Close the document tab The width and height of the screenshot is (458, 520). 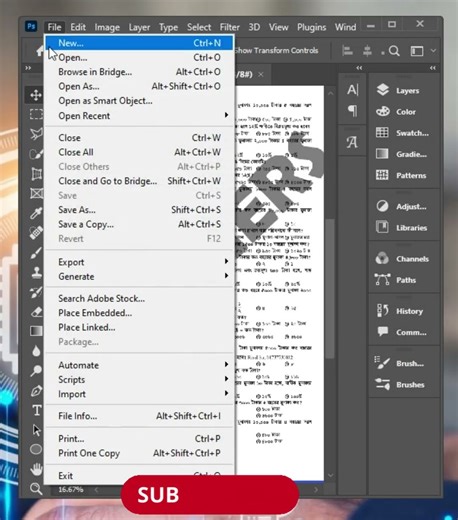261,75
